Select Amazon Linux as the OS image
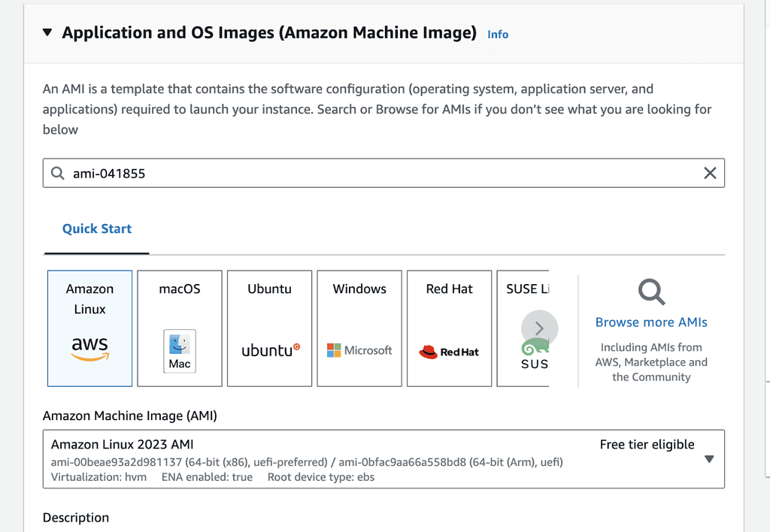 click(x=89, y=328)
